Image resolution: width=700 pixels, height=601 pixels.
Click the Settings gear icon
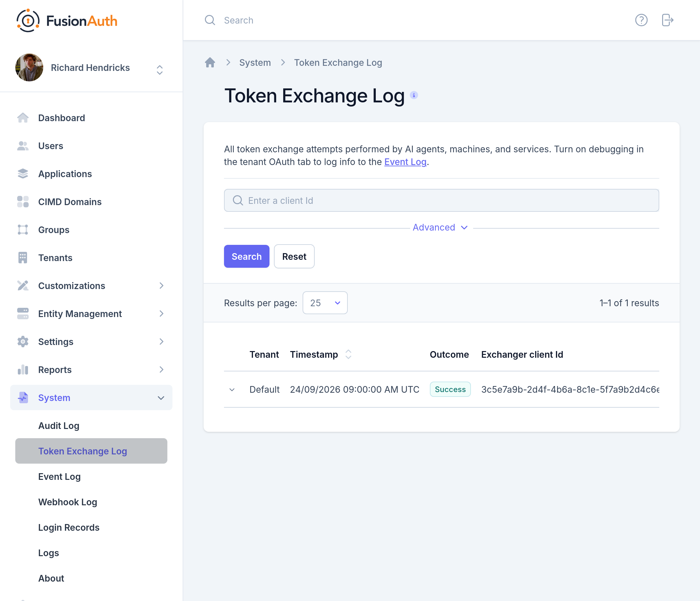pos(23,342)
